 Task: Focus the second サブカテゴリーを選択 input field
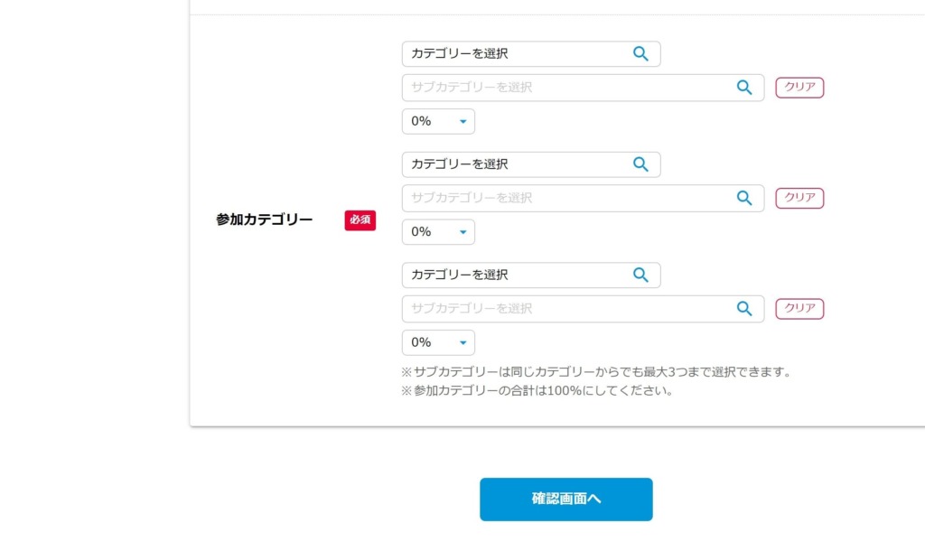583,198
